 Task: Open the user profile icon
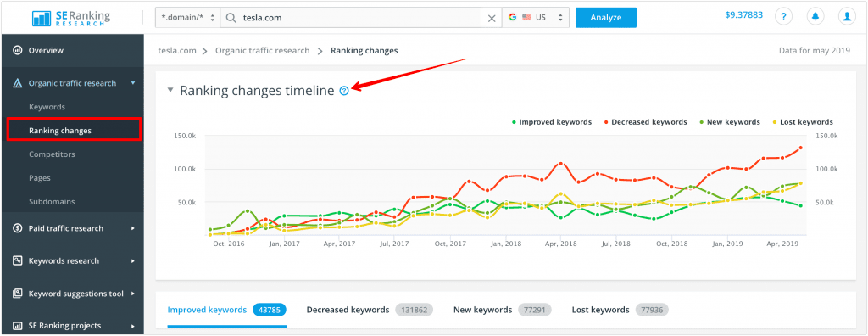tap(847, 17)
